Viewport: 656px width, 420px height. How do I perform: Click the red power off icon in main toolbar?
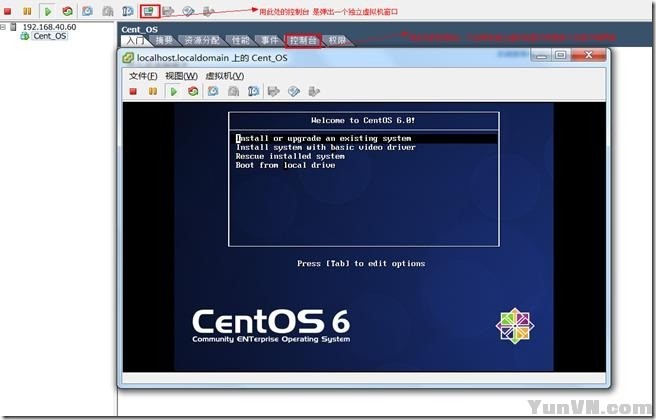point(8,11)
